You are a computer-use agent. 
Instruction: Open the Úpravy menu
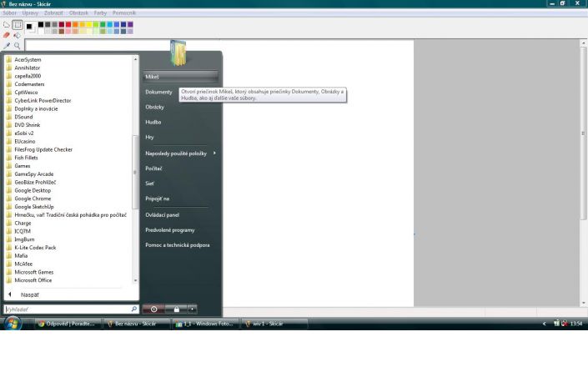point(30,13)
